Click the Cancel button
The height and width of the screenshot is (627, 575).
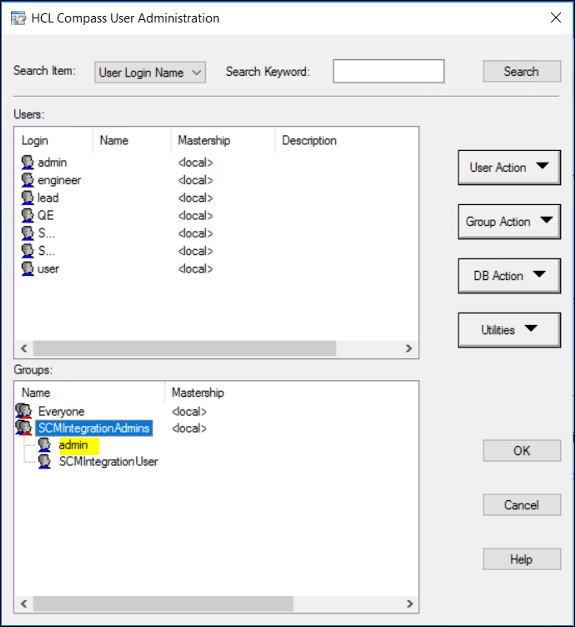(521, 505)
